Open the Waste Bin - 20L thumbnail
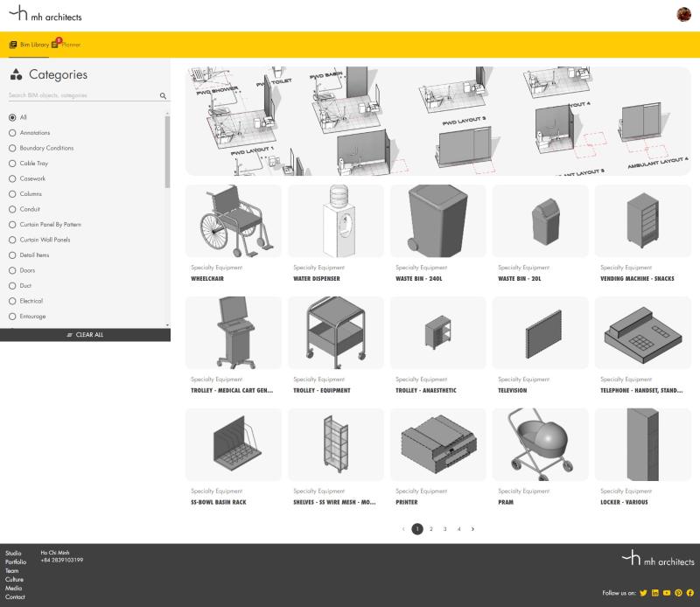Screen dimensions: 700x607 pyautogui.click(x=540, y=221)
